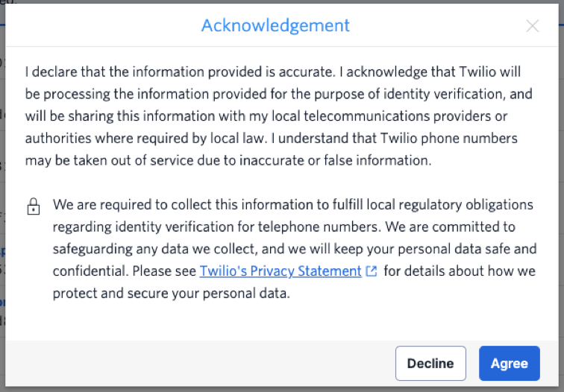Click the padlock icon beside the regulatory notice

click(34, 206)
